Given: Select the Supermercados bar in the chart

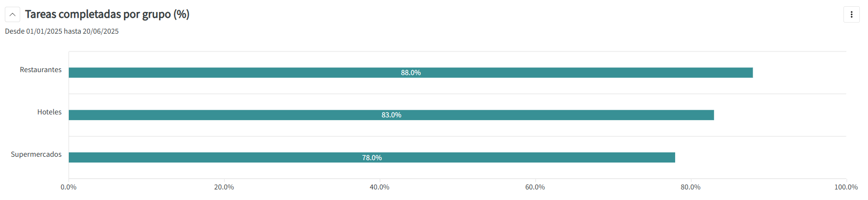Looking at the screenshot, I should 529,157.
